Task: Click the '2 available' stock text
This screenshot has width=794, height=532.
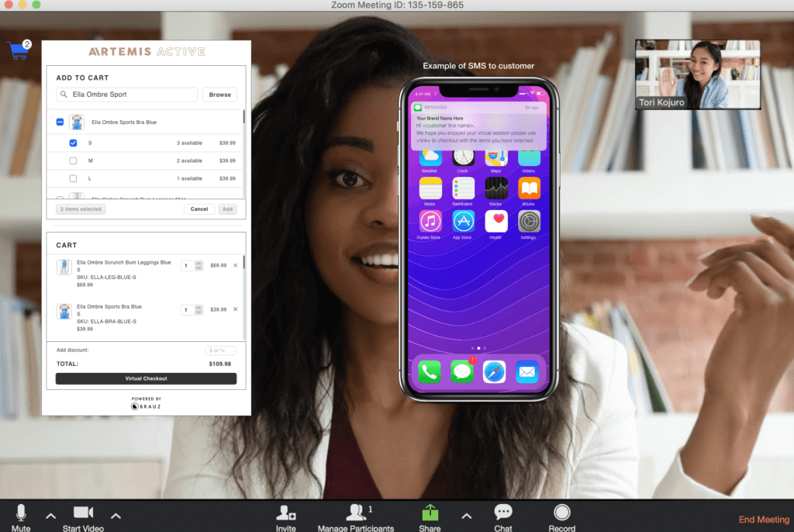Action: tap(189, 161)
